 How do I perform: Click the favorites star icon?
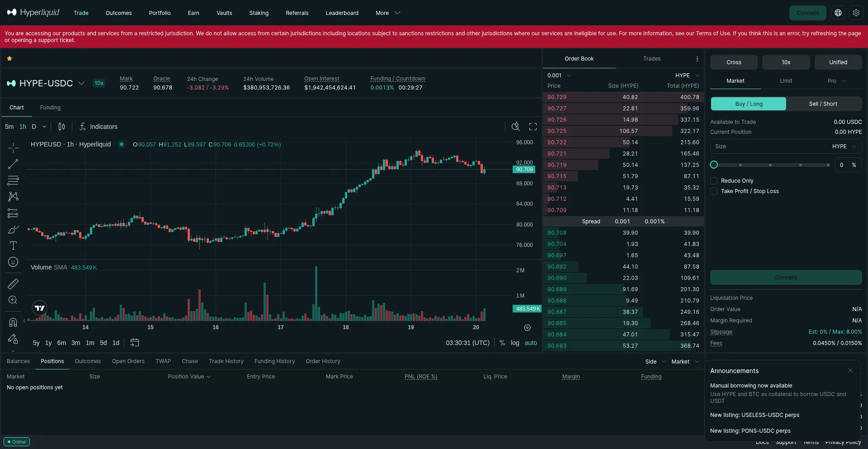[9, 58]
